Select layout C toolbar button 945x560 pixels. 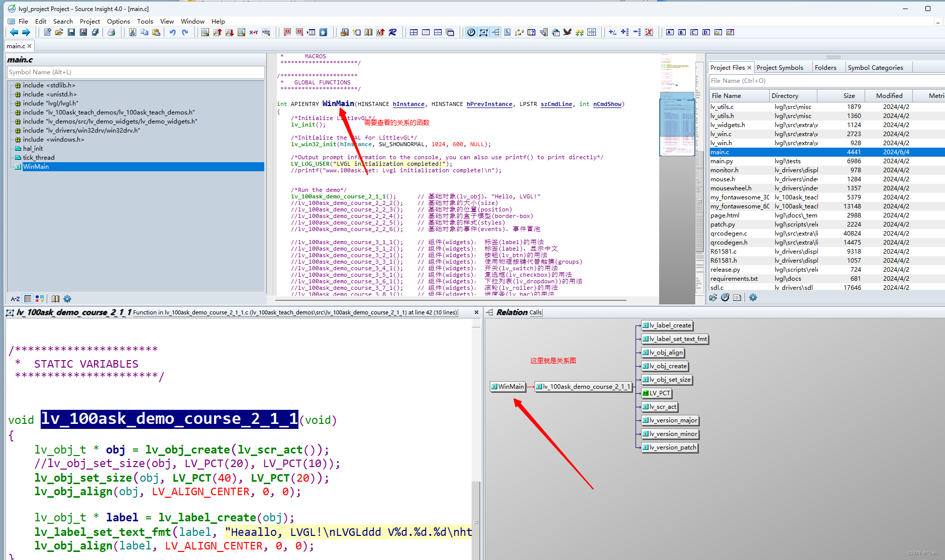coord(694,32)
